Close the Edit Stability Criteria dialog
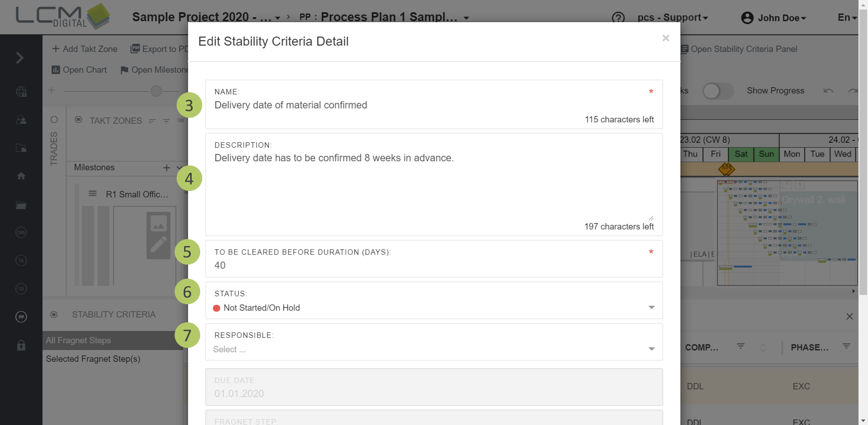 point(665,38)
